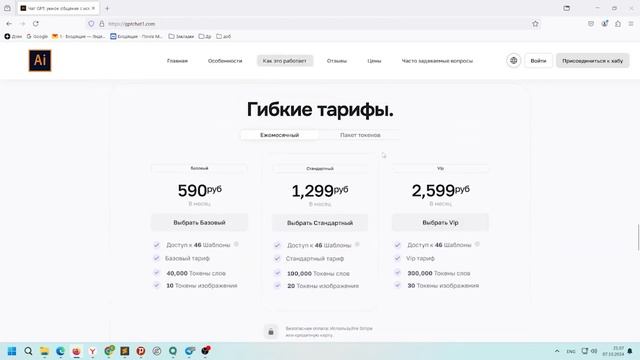Close the Chat GPT browser tab
The height and width of the screenshot is (360, 640).
[x=93, y=8]
